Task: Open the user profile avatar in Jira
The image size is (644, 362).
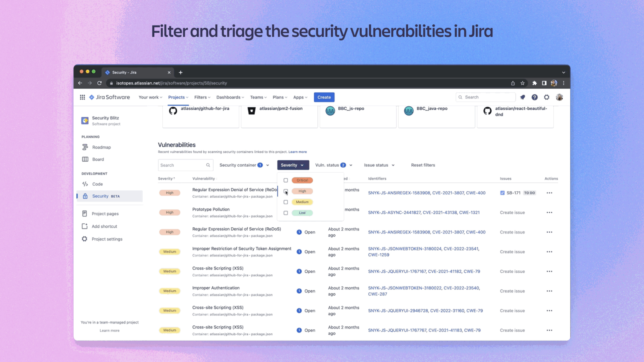Action: pos(559,97)
